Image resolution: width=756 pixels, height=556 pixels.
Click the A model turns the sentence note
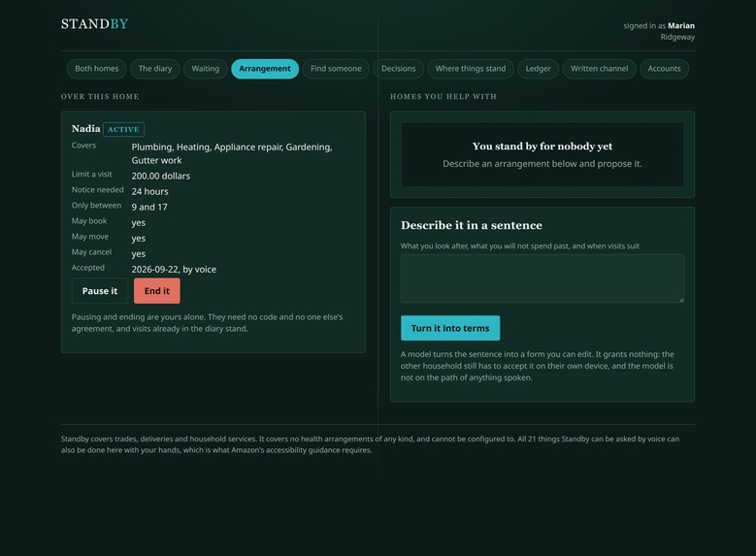click(538, 366)
